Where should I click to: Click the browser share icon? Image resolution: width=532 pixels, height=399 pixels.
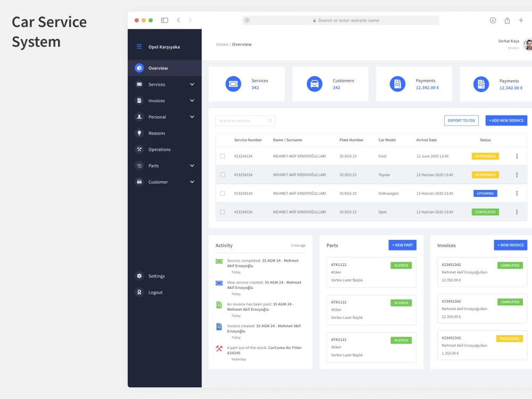(507, 20)
